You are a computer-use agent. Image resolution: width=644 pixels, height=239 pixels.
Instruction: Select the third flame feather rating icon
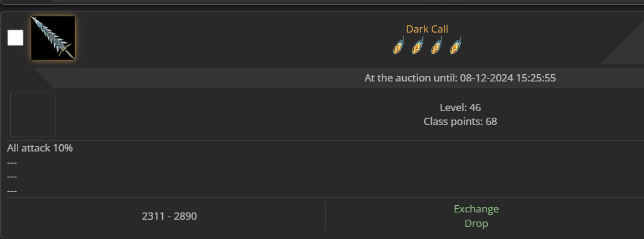point(436,46)
